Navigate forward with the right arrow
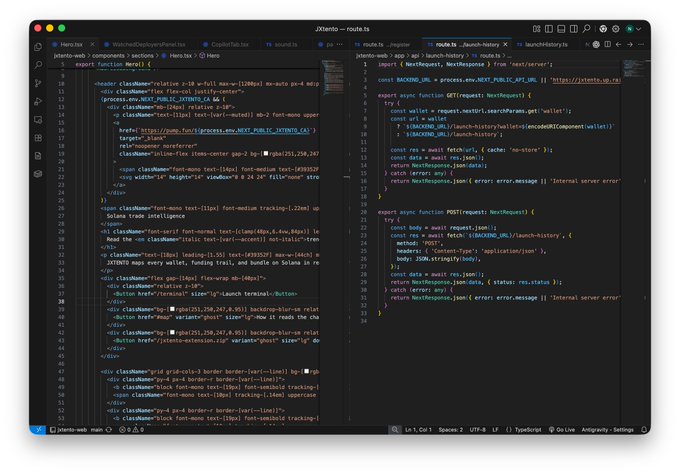Image resolution: width=680 pixels, height=473 pixels. [x=630, y=44]
